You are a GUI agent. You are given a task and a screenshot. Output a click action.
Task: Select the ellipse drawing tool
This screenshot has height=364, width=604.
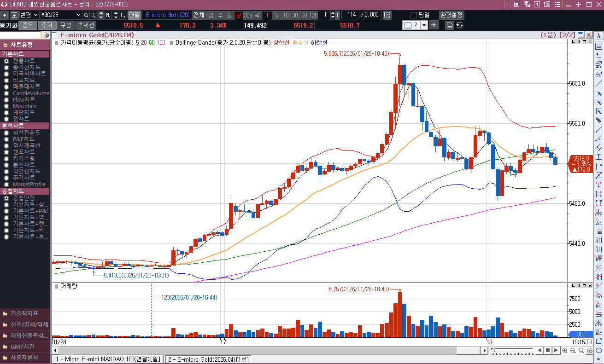click(x=598, y=350)
